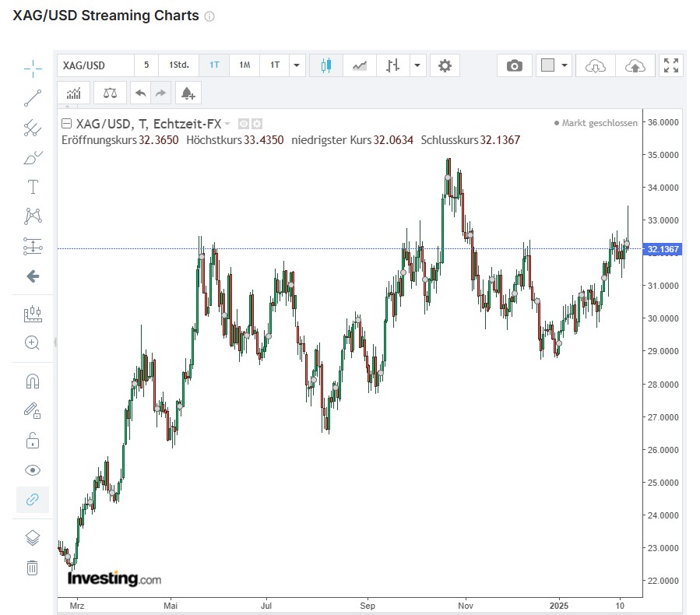
Task: Click the 32.1367 current price label
Action: (663, 249)
